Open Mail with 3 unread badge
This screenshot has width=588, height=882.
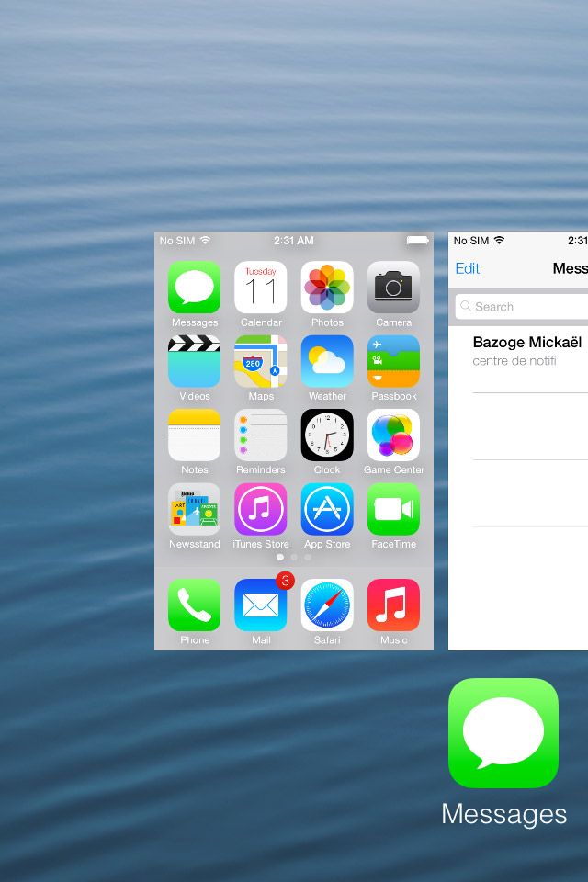(261, 605)
